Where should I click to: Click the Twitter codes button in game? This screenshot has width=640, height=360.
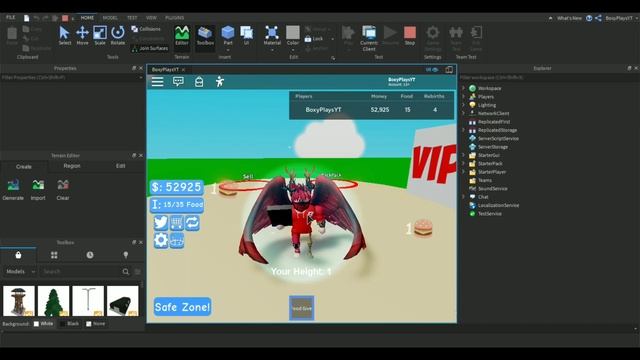(161, 222)
